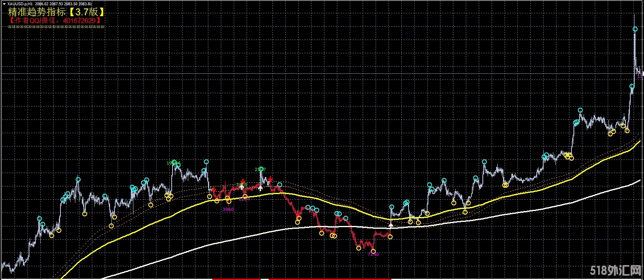Viewport: 644px width, 280px height.
Task: Click the cyan circle at the highest spike peak
Action: point(635,29)
